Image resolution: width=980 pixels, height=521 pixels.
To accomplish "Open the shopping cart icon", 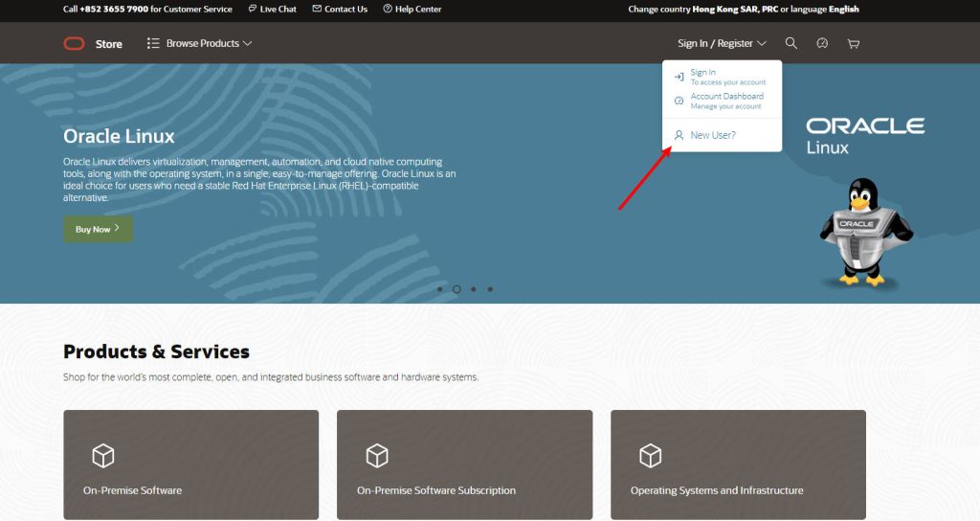I will click(x=853, y=44).
